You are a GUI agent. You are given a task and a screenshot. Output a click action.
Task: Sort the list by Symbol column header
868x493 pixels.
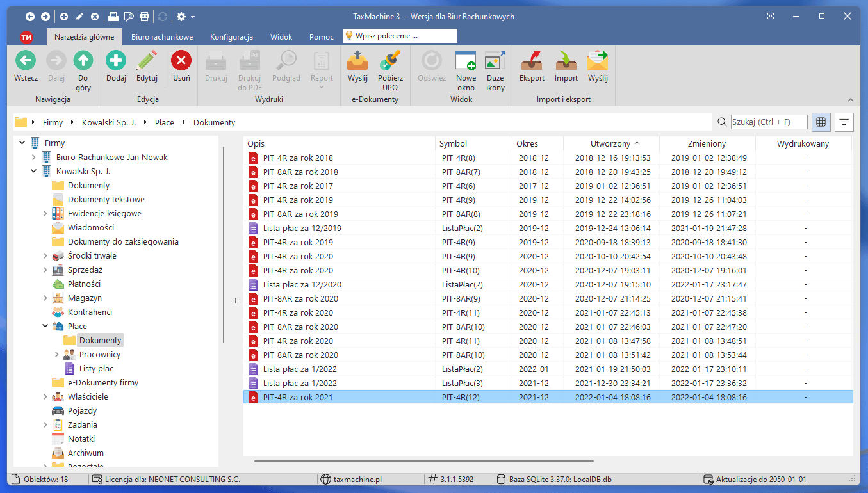453,144
